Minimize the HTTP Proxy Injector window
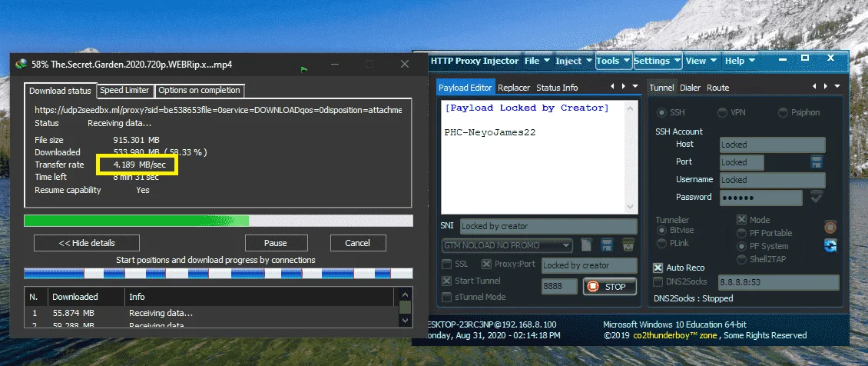Screen dimensions: 868x366 tap(781, 58)
